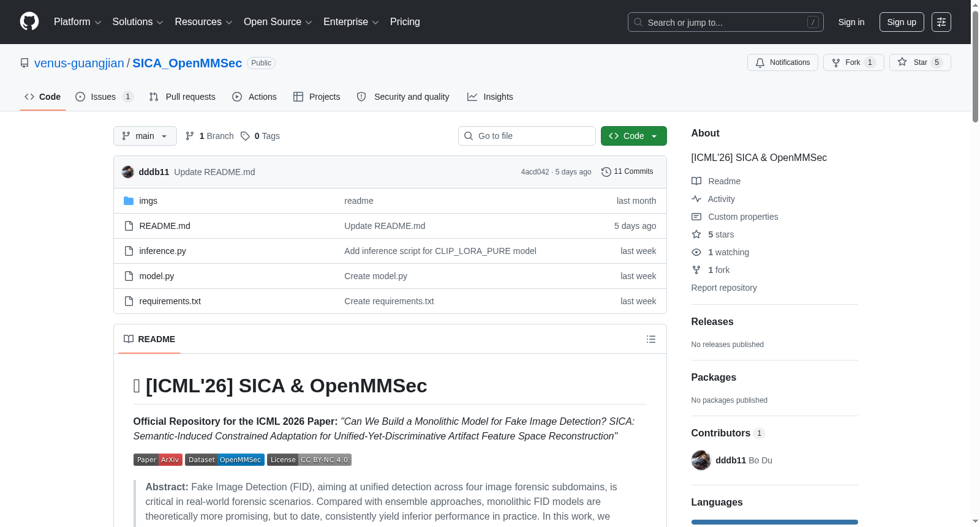Click the languages color bar
The height and width of the screenshot is (527, 980).
pyautogui.click(x=775, y=522)
